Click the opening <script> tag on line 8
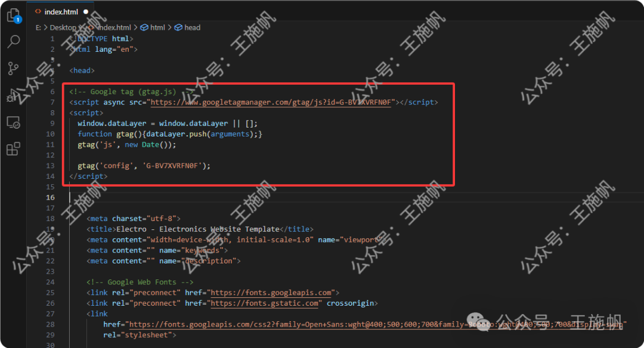644x348 pixels. (86, 113)
